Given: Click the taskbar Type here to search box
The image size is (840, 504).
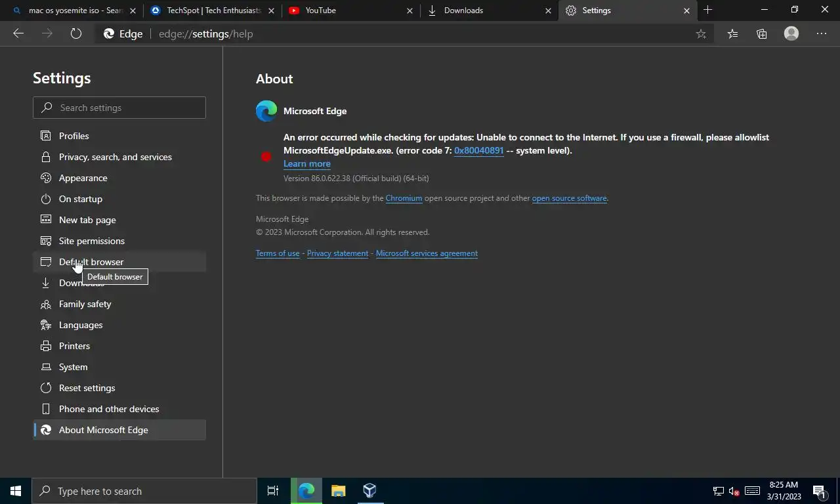Looking at the screenshot, I should [x=144, y=491].
